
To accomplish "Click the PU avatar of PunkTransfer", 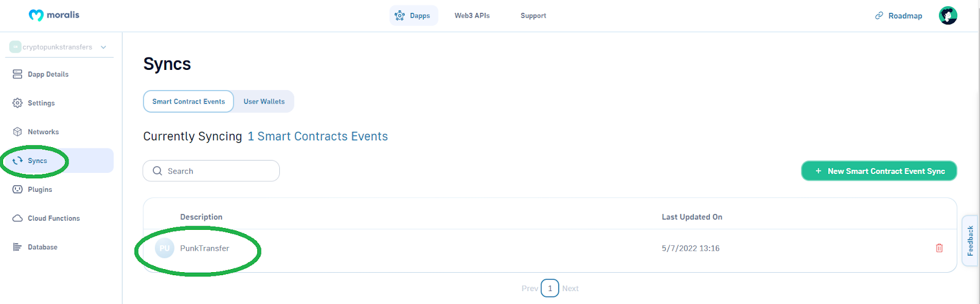I will 165,248.
